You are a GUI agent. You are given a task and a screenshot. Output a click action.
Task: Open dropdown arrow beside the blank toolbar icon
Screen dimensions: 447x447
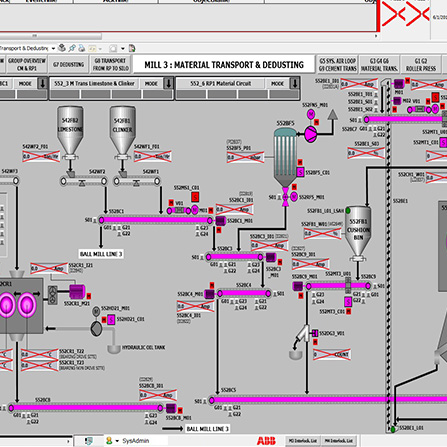[123, 48]
